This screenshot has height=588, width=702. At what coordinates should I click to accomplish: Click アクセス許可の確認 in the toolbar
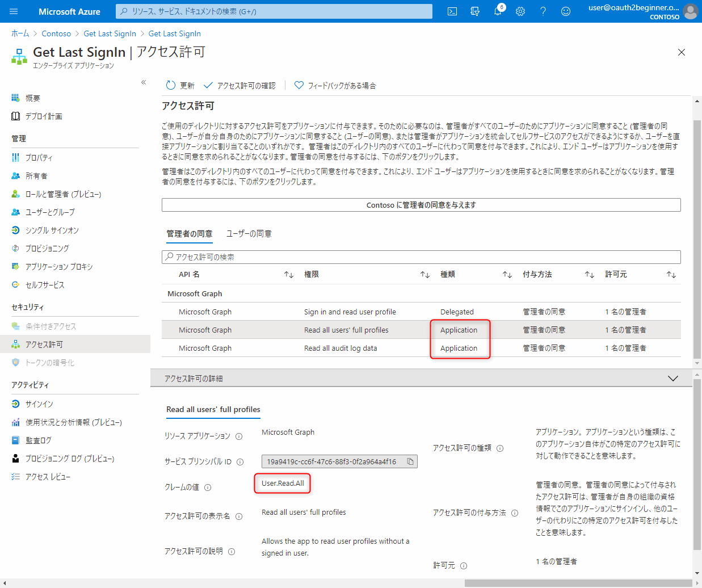tap(239, 86)
